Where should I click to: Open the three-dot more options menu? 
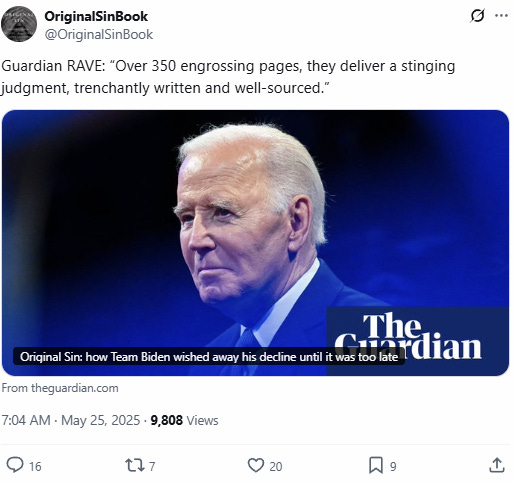502,16
